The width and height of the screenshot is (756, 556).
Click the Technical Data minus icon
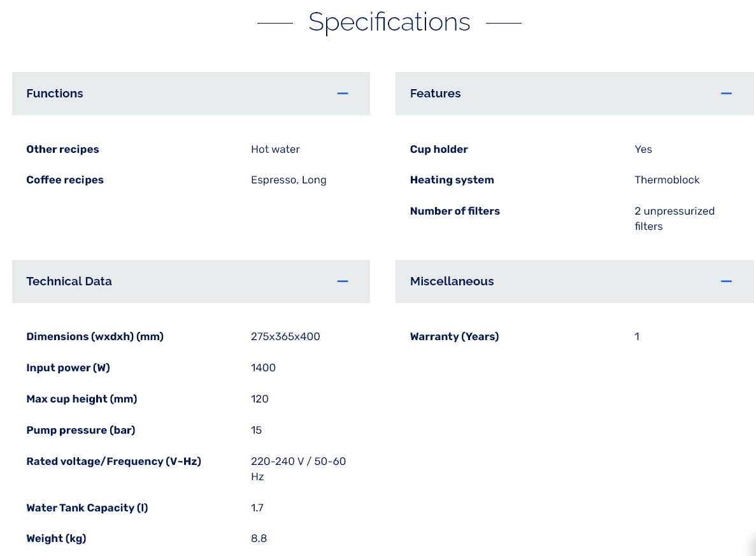click(343, 282)
